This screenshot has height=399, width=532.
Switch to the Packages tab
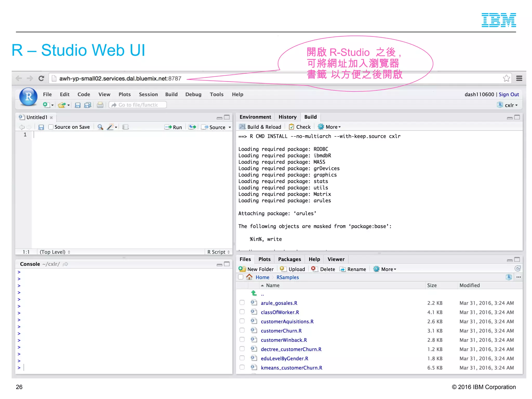tap(289, 259)
